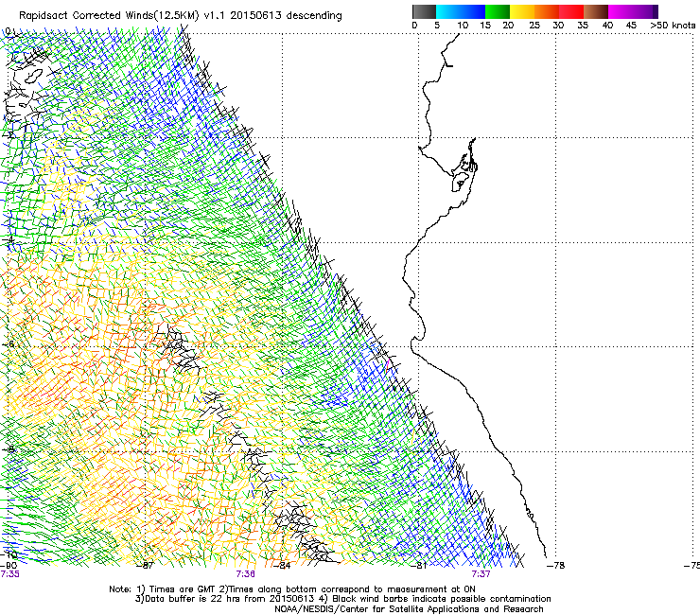Click the brown 35-40 knots legend swatch
Screen dimensions: 700x615
[596, 11]
